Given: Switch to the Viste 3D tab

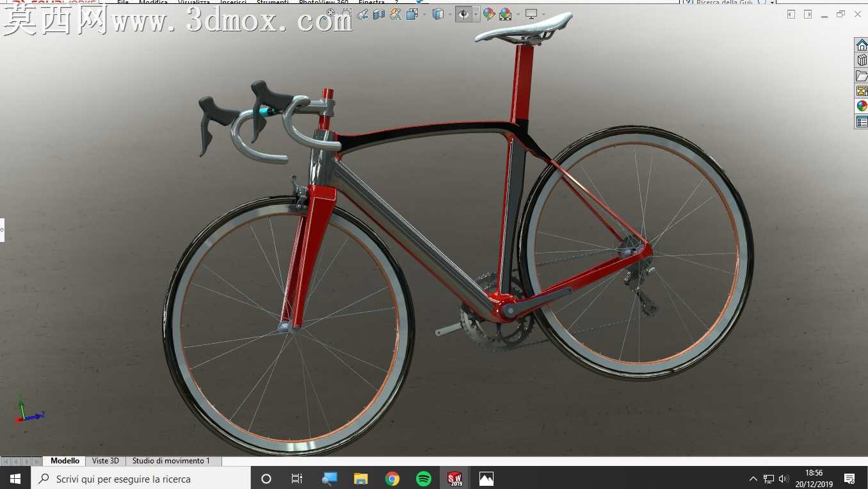Looking at the screenshot, I should click(x=105, y=461).
